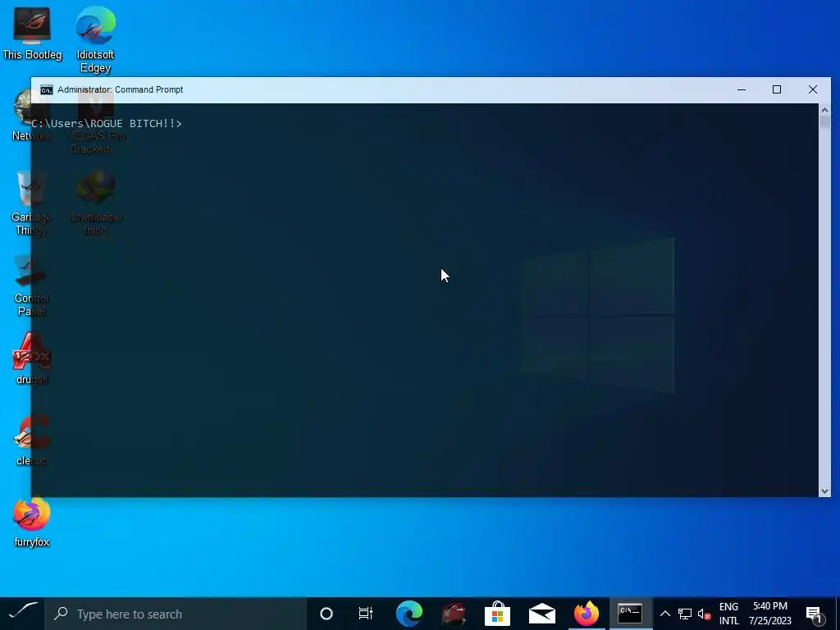Open the network status tray icon
The image size is (840, 630).
click(x=685, y=614)
